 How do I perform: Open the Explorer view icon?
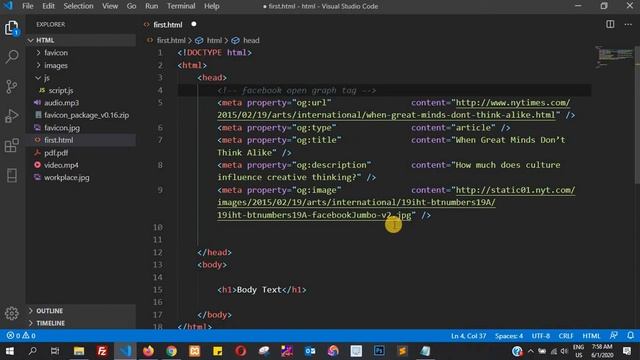[12, 28]
